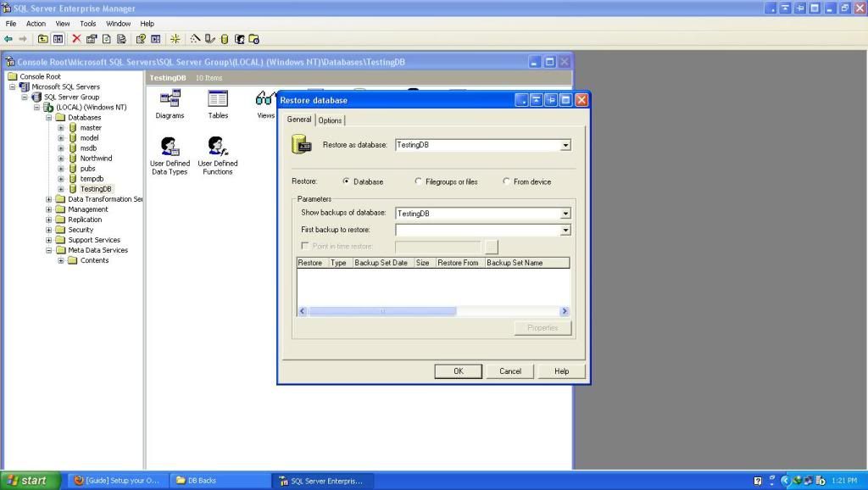Open Show backups of database dropdown
The image size is (868, 490).
[565, 214]
